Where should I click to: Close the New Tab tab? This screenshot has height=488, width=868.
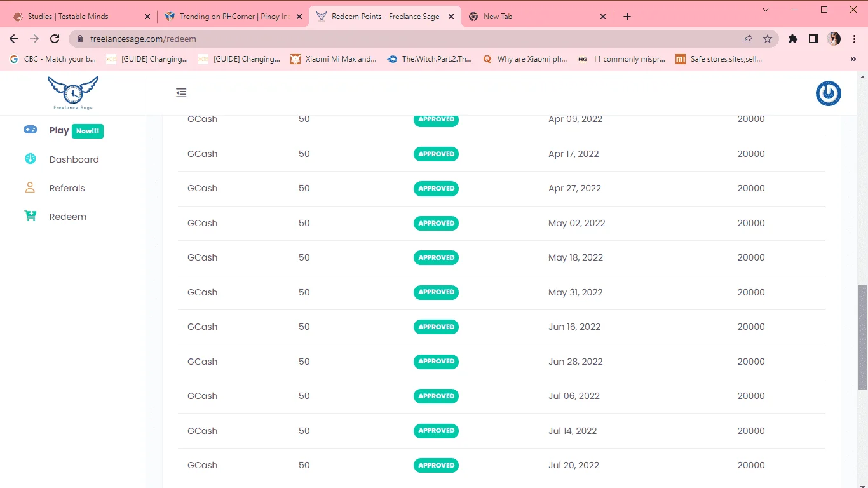tap(603, 17)
